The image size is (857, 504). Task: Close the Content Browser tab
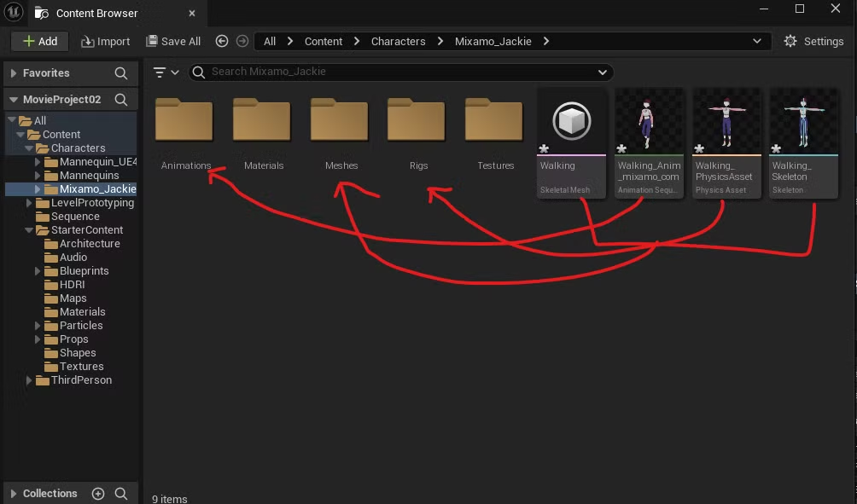[x=192, y=13]
